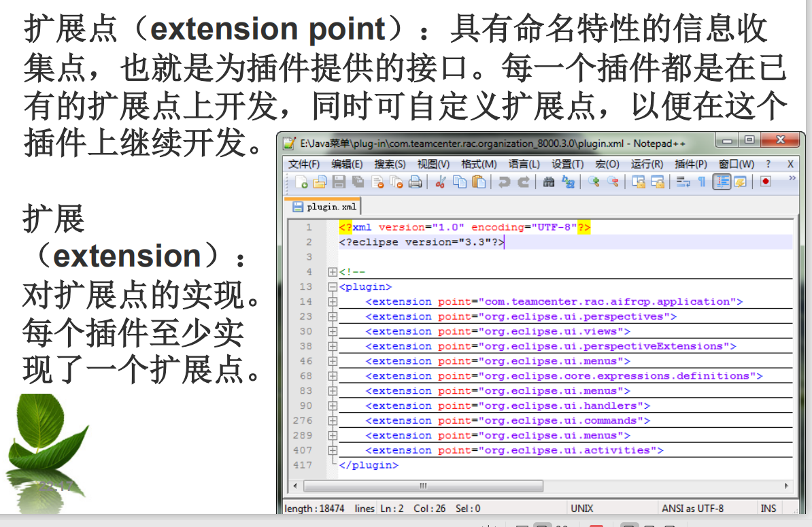Click the Paste clipboard icon
The width and height of the screenshot is (812, 527).
click(x=479, y=182)
